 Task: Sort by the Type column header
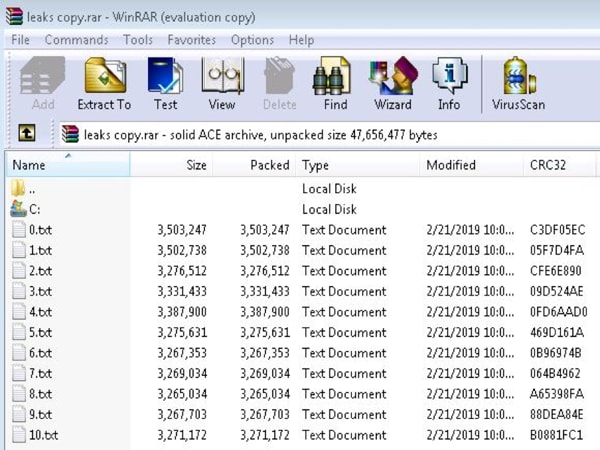(x=357, y=165)
